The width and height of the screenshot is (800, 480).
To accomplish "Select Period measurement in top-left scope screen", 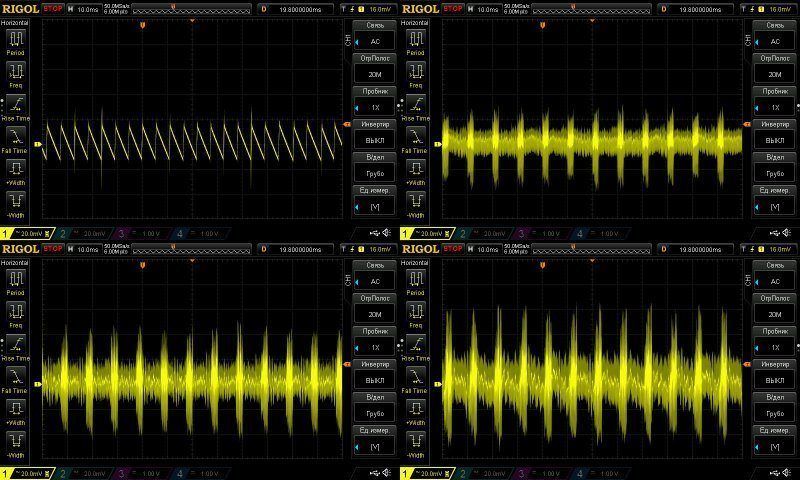I will click(16, 39).
